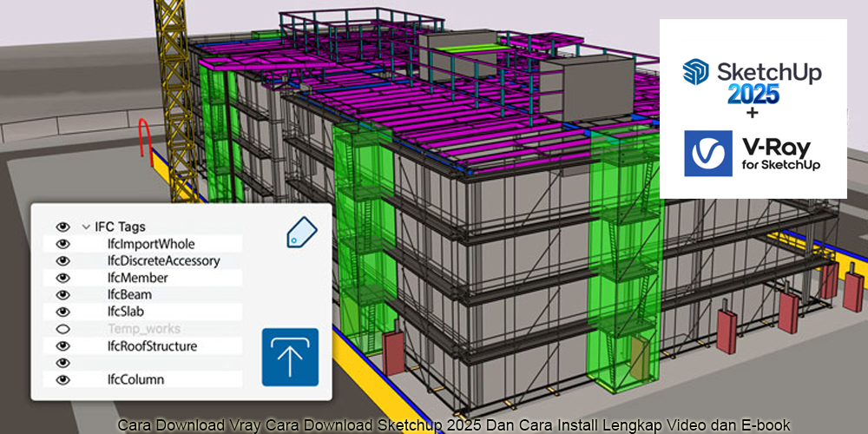This screenshot has height=434, width=868.
Task: Select the IfcDiscreteAccessory tag name
Action: point(164,260)
